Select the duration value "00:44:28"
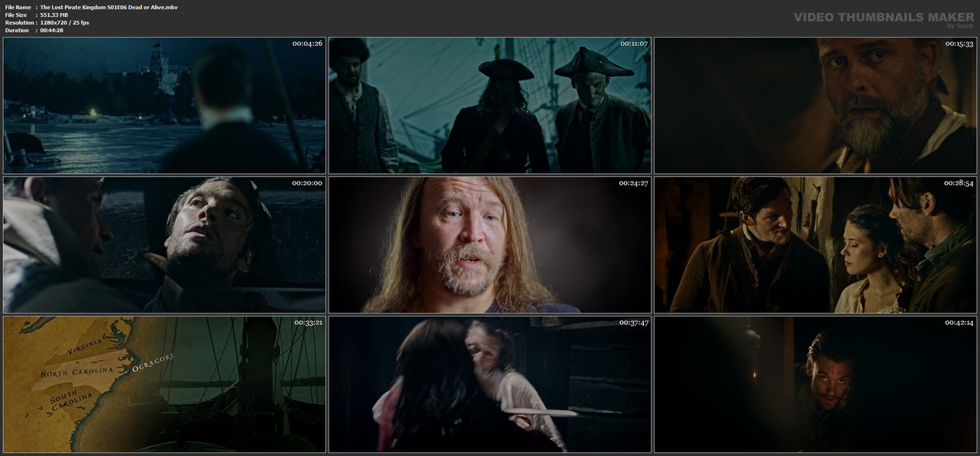This screenshot has width=980, height=456. (x=51, y=30)
